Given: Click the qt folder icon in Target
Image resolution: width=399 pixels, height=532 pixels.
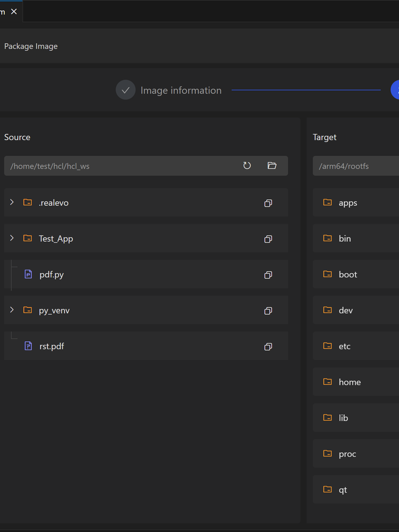Looking at the screenshot, I should 327,489.
